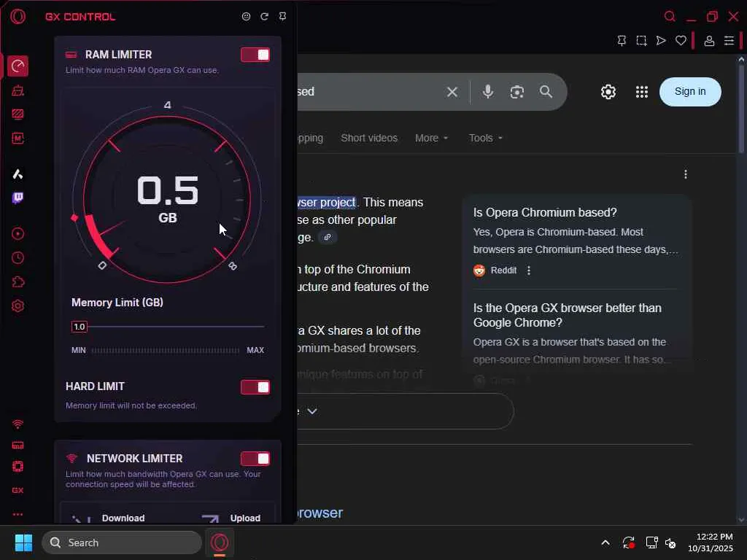Open the striped monitor sidebar icon
The image size is (747, 560).
[18, 114]
